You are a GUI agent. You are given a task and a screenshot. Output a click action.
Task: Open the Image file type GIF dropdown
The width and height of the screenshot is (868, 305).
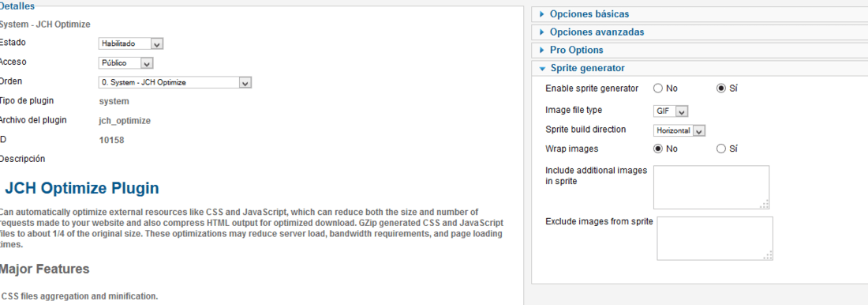pyautogui.click(x=671, y=111)
